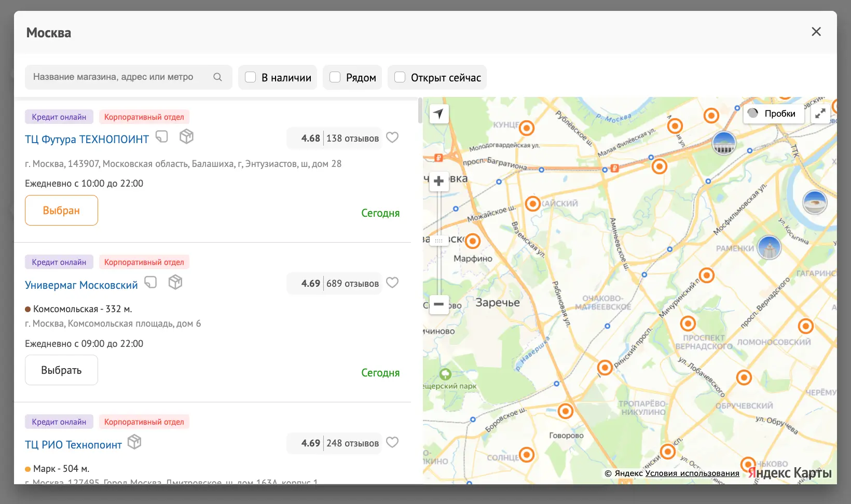The width and height of the screenshot is (851, 504).
Task: Toggle Пробки traffic layer on map
Action: (773, 114)
